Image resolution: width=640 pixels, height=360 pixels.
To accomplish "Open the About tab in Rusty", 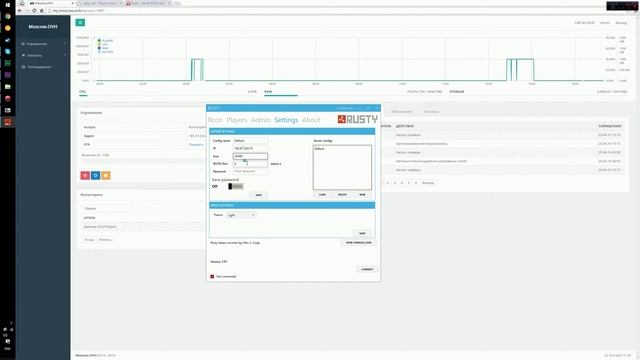I will 311,120.
